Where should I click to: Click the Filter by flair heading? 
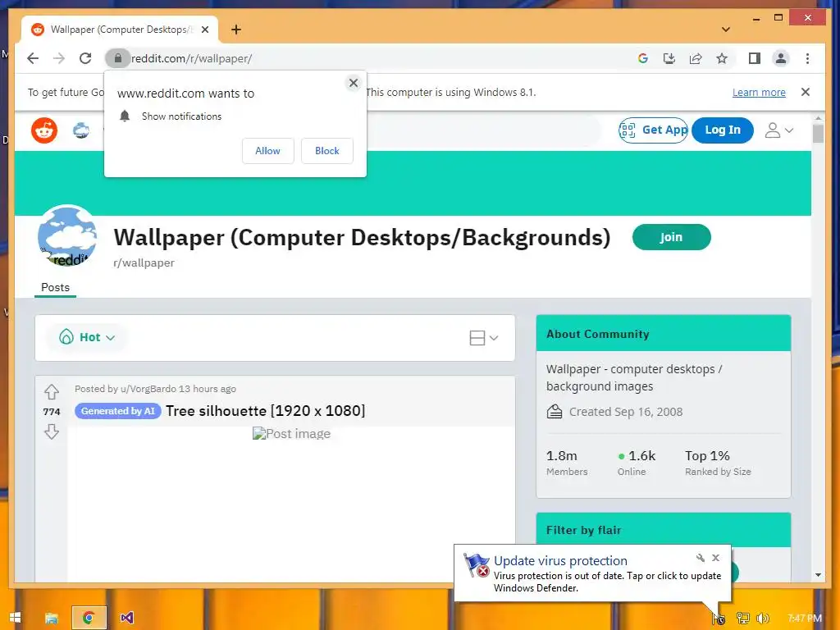(x=583, y=531)
